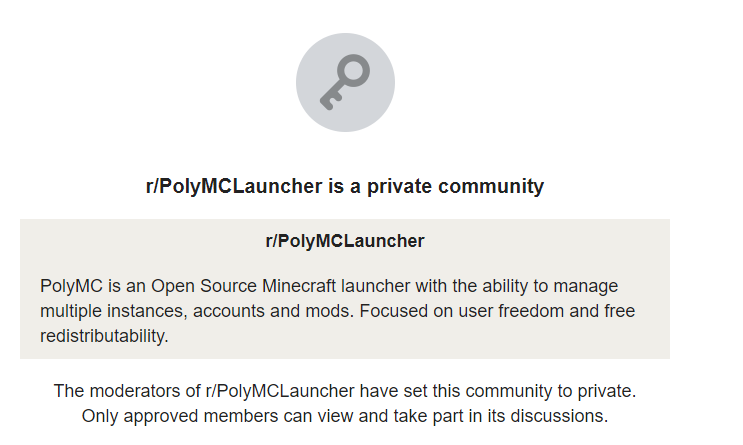Click the word "redistributability." in the description
Image resolution: width=743 pixels, height=445 pixels.
[105, 336]
